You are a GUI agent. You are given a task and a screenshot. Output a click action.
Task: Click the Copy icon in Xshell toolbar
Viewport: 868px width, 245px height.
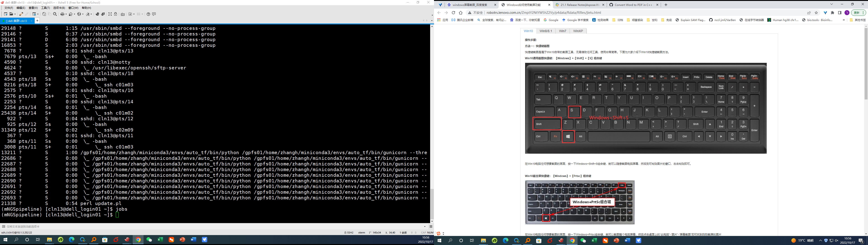44,14
